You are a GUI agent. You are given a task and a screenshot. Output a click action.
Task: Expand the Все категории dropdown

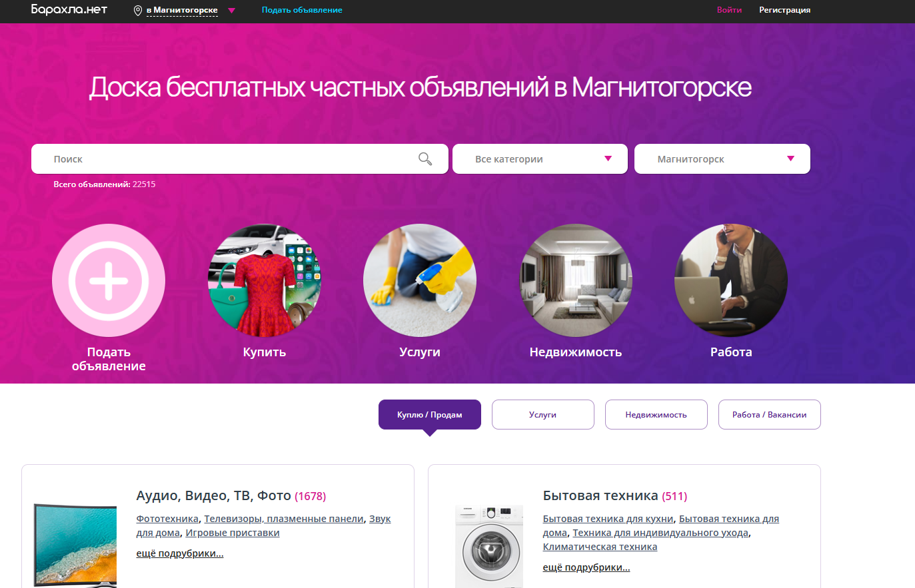click(x=540, y=159)
